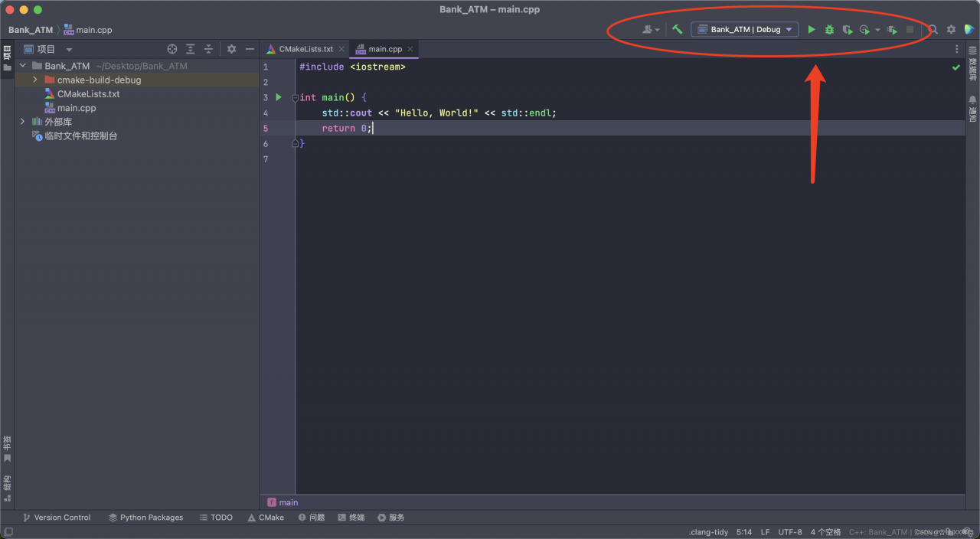Run Bank_ATM with the green play button
This screenshot has height=539, width=980.
coord(812,29)
